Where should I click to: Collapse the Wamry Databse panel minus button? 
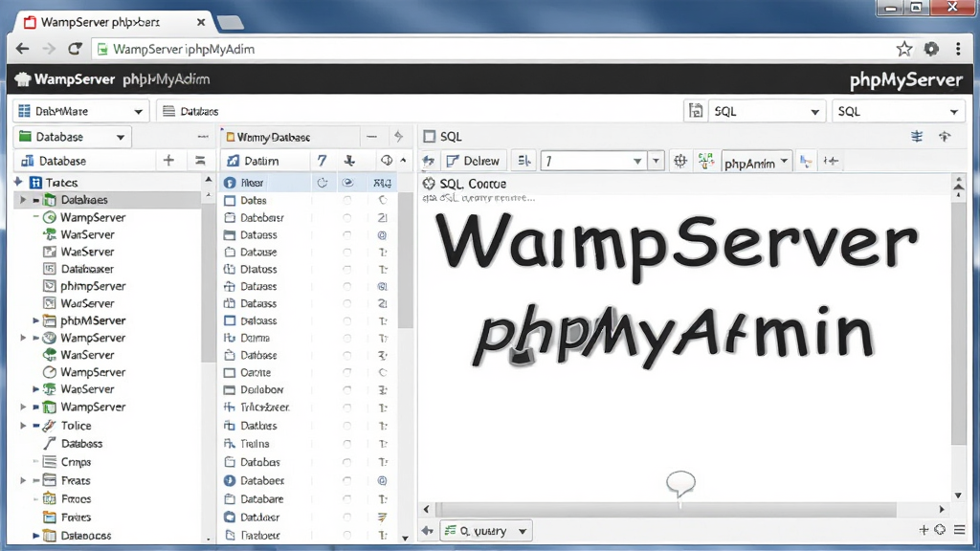pyautogui.click(x=372, y=137)
